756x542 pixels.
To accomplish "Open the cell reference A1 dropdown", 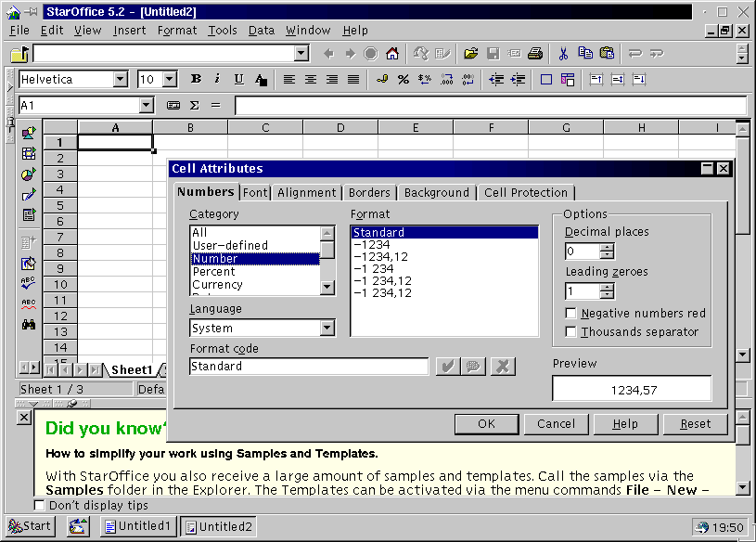I will [147, 105].
